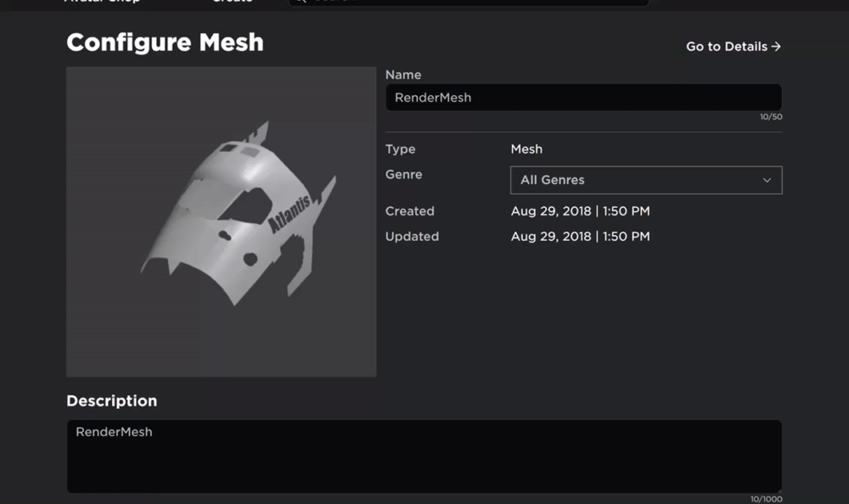Image resolution: width=849 pixels, height=504 pixels.
Task: Click the mesh preview thumbnail
Action: pos(221,221)
